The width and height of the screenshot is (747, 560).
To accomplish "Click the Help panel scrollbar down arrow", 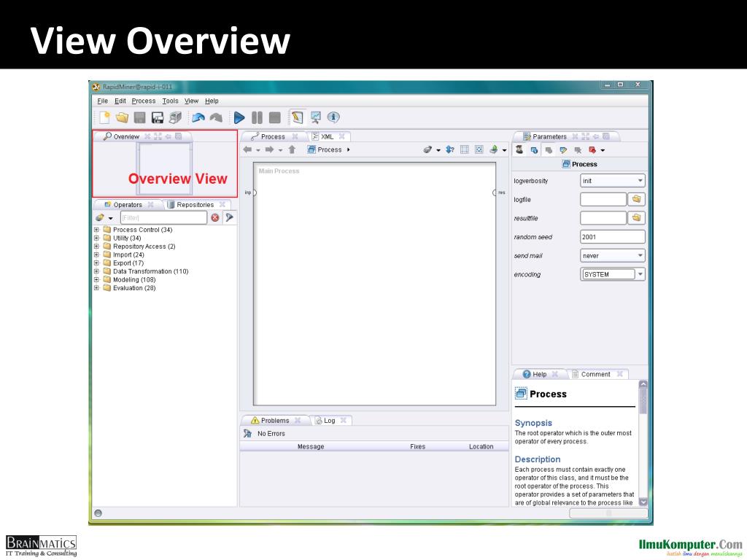I will 643,502.
